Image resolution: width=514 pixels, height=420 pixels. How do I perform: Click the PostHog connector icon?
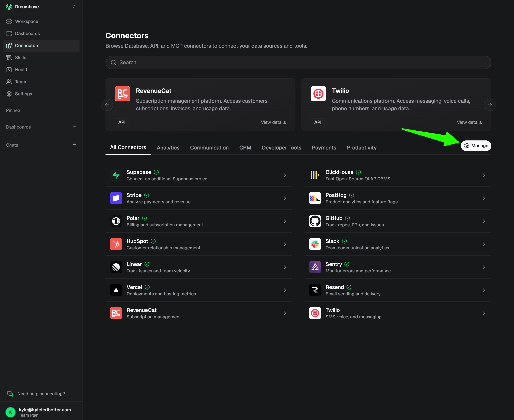coord(315,198)
